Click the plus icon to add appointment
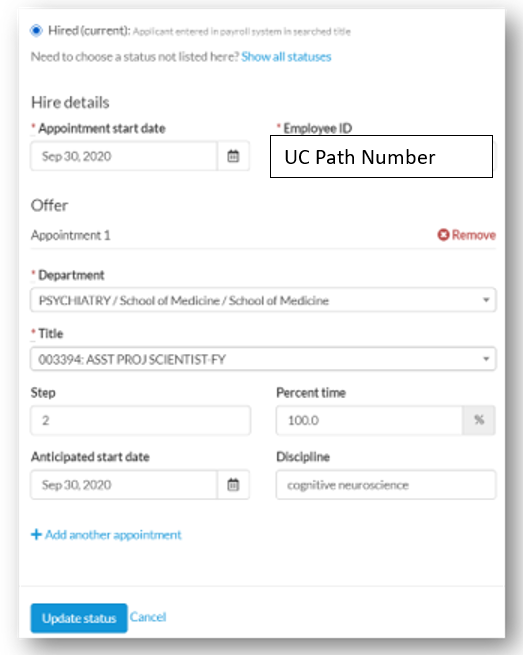 [x=36, y=534]
